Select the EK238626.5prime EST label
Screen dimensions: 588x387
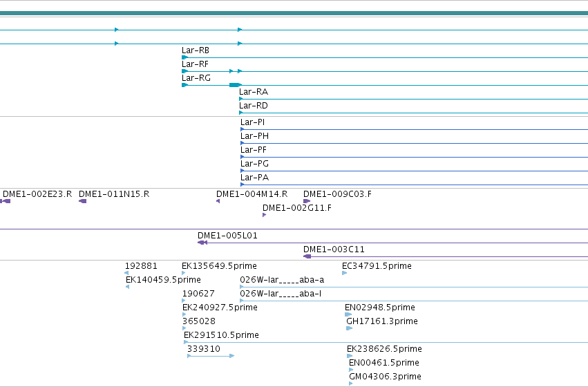click(384, 349)
